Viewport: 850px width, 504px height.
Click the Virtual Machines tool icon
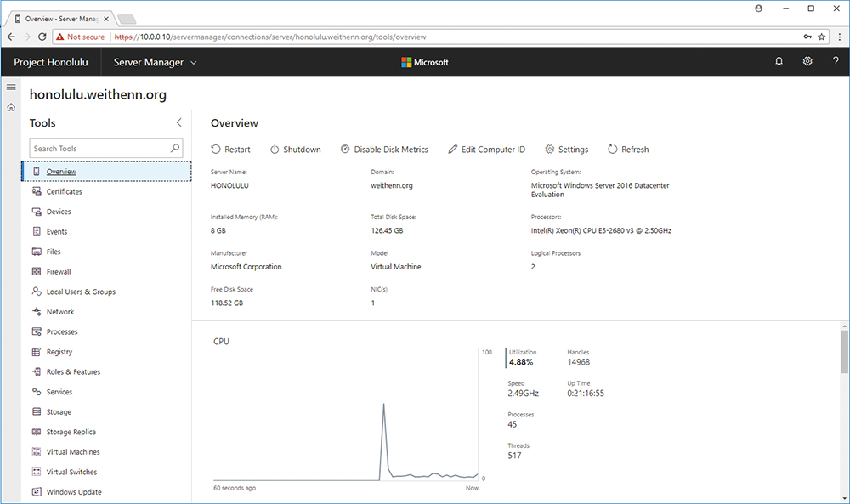pos(37,452)
